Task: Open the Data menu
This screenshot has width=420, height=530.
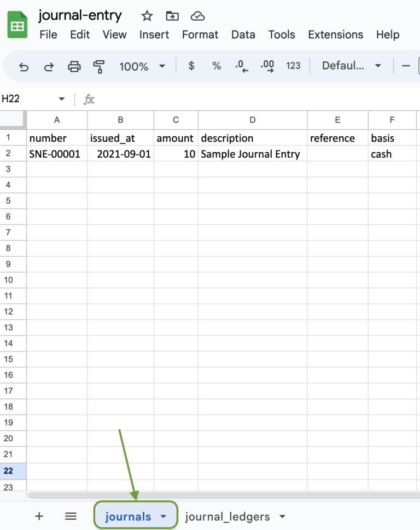Action: [x=243, y=34]
